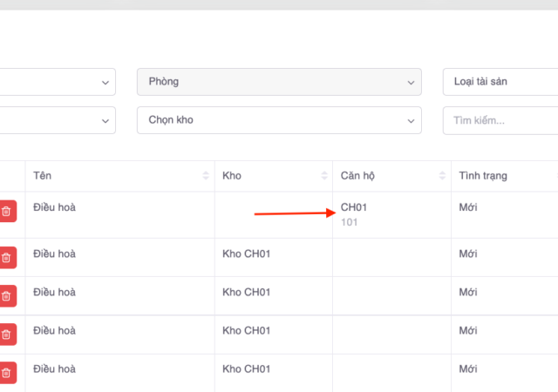Image resolution: width=558 pixels, height=392 pixels.
Task: Click trash icon in fourth table row
Action: pos(7,334)
